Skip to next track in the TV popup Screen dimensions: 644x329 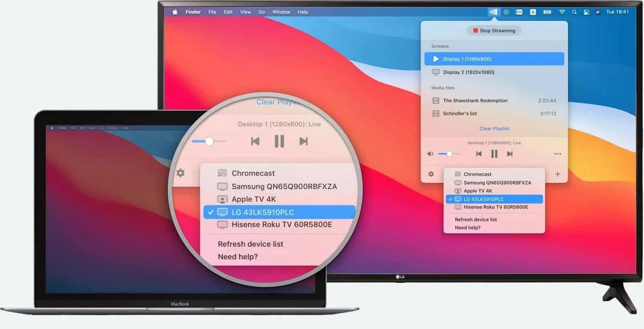(x=510, y=154)
